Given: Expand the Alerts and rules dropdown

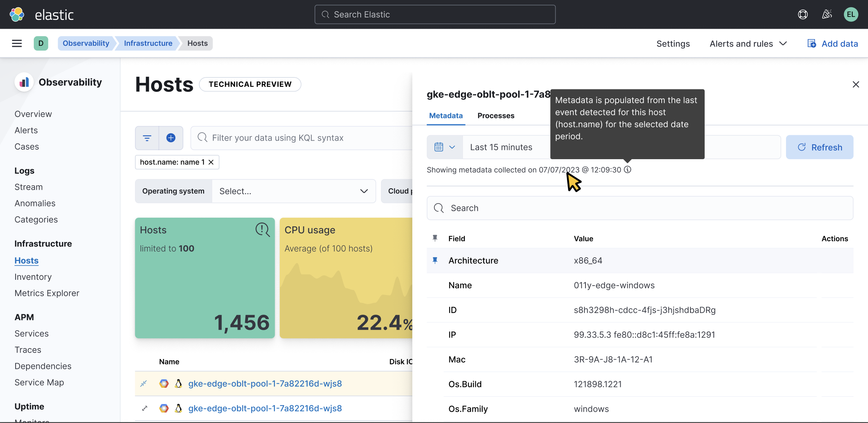Looking at the screenshot, I should pyautogui.click(x=748, y=43).
